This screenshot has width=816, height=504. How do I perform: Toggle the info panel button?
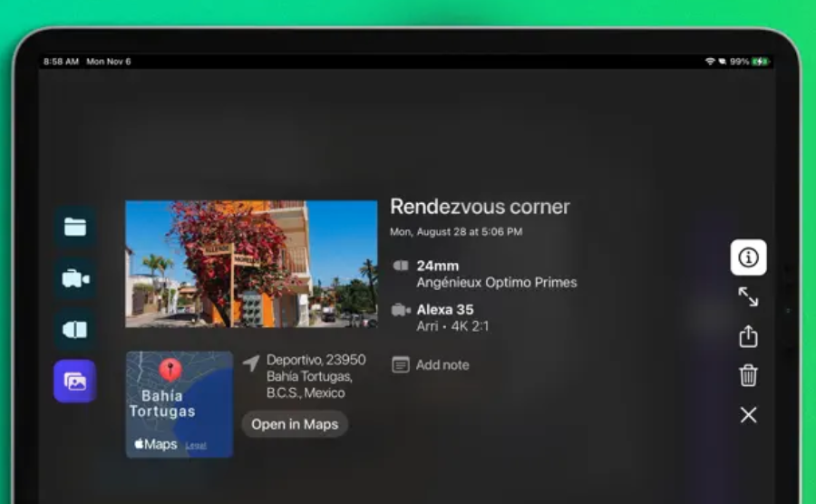748,257
